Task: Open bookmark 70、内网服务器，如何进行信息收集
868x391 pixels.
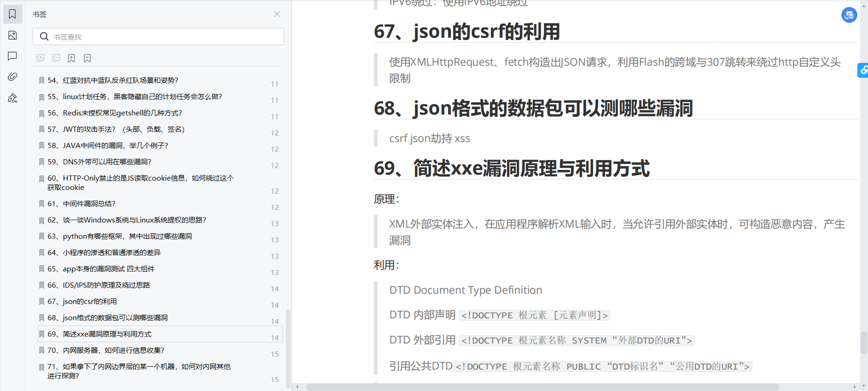Action: click(x=106, y=351)
